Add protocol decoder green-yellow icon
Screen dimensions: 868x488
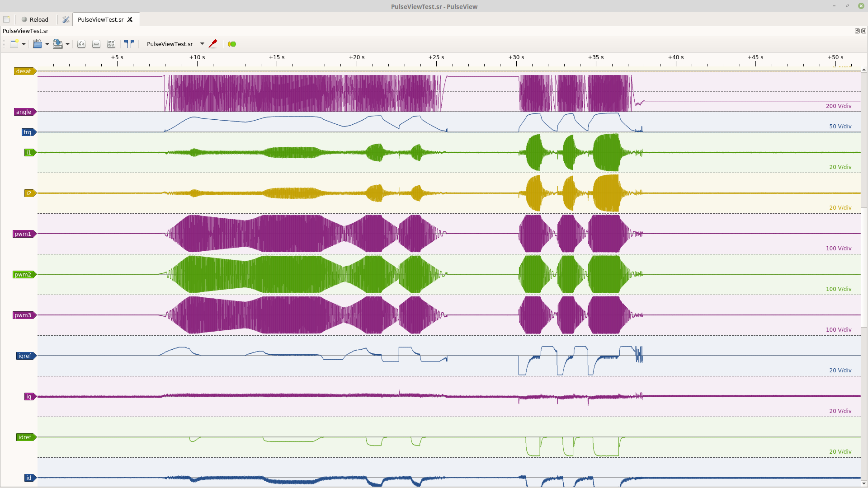coord(232,44)
